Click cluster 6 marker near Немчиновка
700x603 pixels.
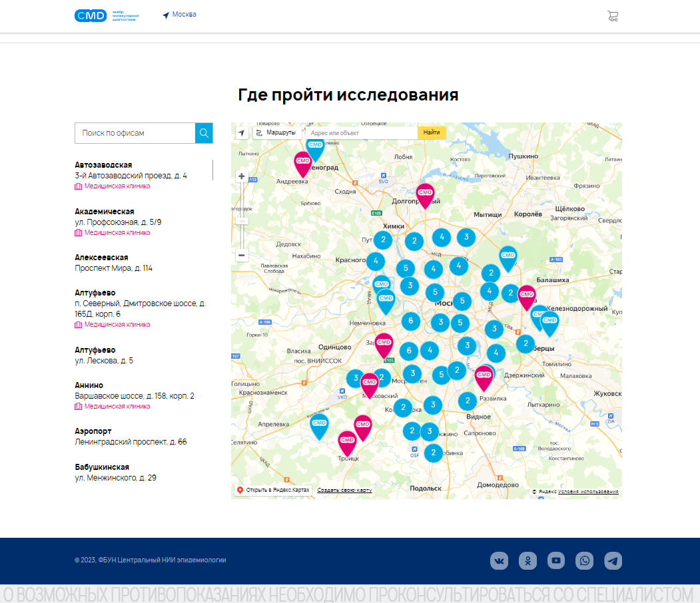point(411,321)
